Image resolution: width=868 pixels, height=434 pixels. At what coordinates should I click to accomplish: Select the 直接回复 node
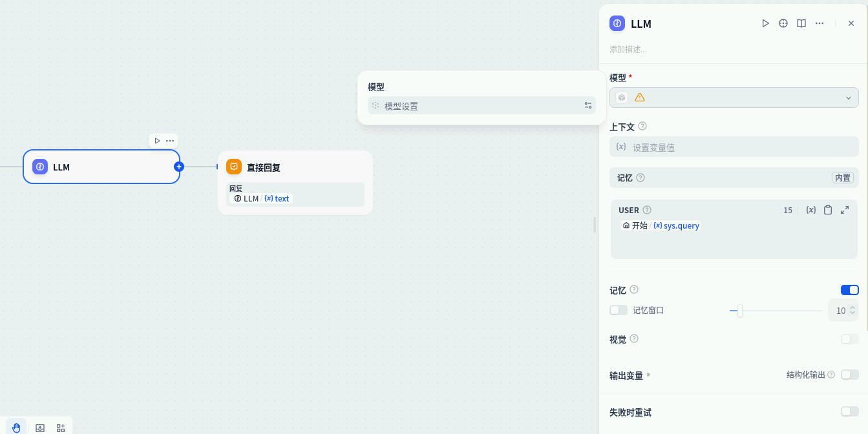[x=295, y=167]
